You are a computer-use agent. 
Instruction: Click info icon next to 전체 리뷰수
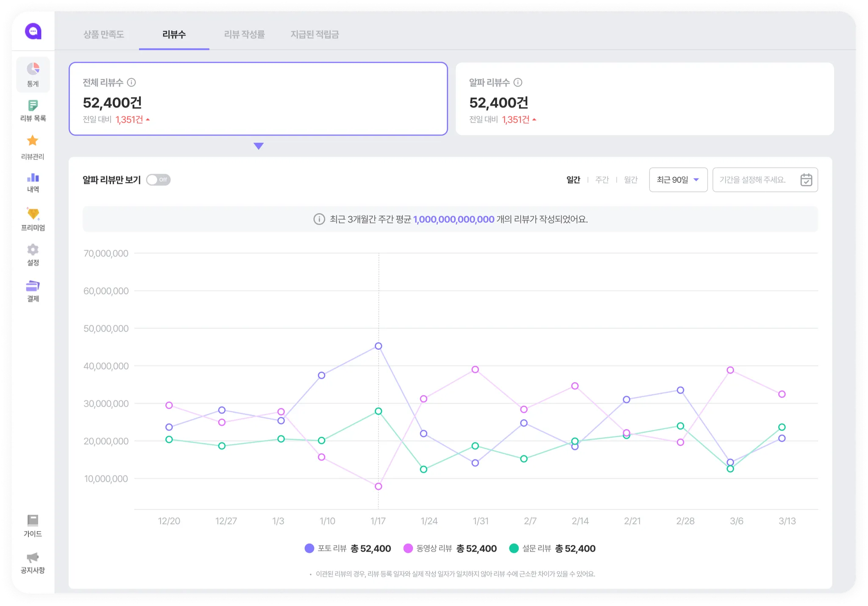point(131,82)
